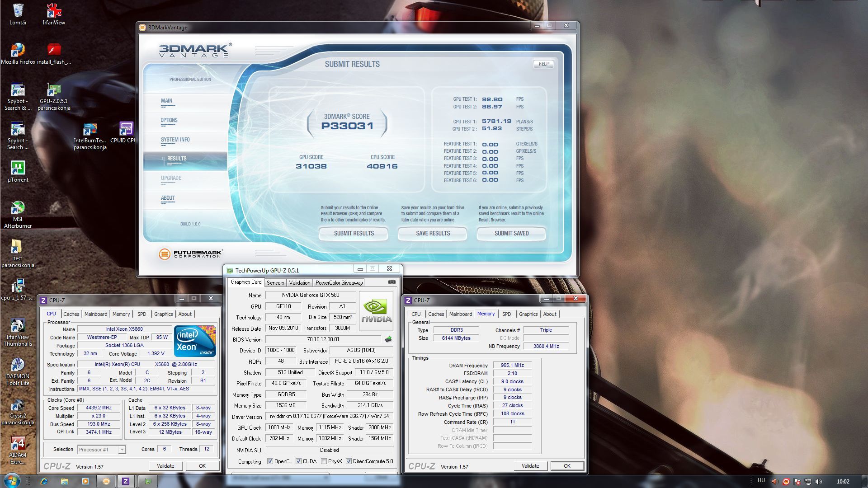Open Internet Explorer from taskbar

[44, 481]
